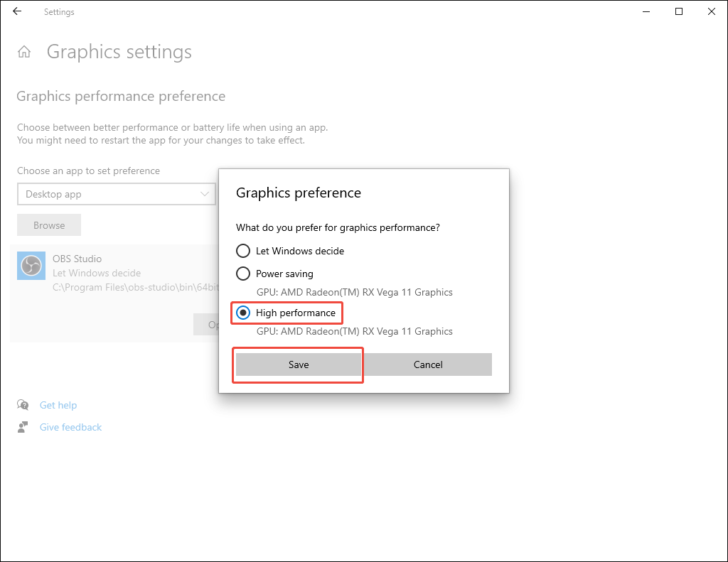
Task: Open the Desktop app dropdown
Action: 116,194
